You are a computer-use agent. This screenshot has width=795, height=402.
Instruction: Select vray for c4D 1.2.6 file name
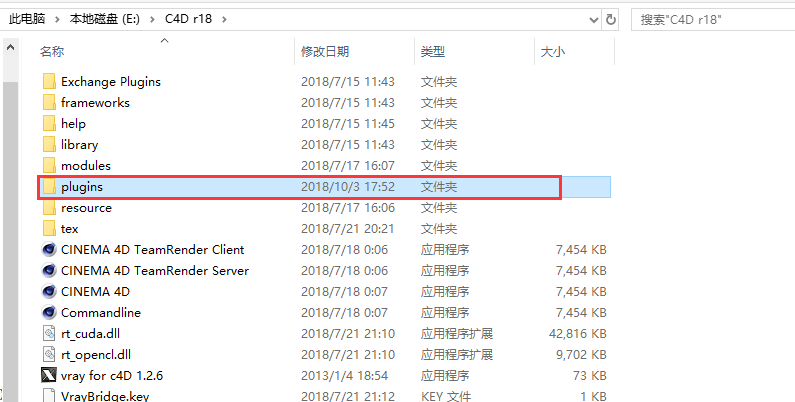pyautogui.click(x=112, y=376)
